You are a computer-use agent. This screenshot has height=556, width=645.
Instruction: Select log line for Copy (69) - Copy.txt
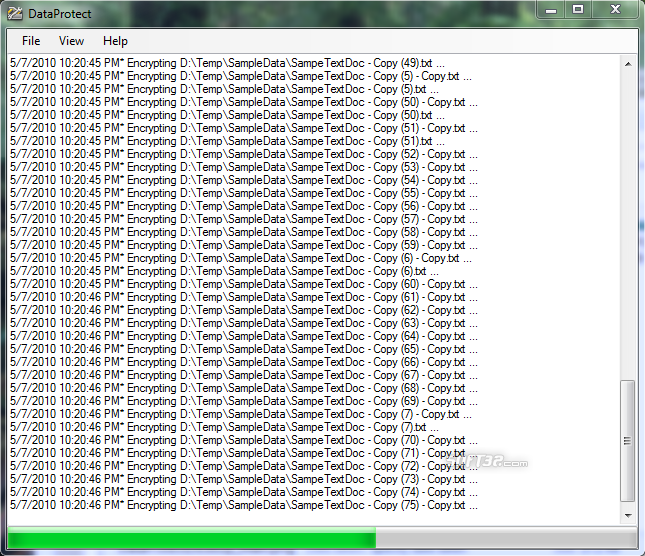pyautogui.click(x=244, y=401)
